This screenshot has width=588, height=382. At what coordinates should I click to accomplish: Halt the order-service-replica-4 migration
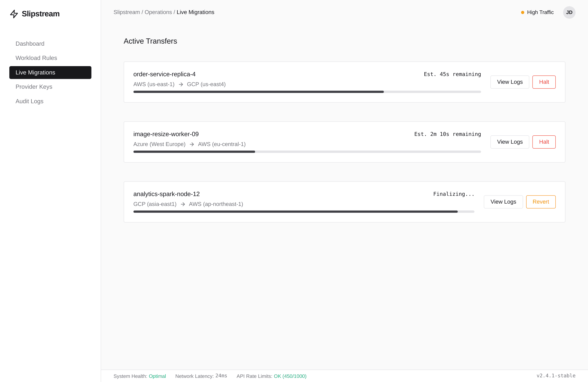click(x=544, y=82)
